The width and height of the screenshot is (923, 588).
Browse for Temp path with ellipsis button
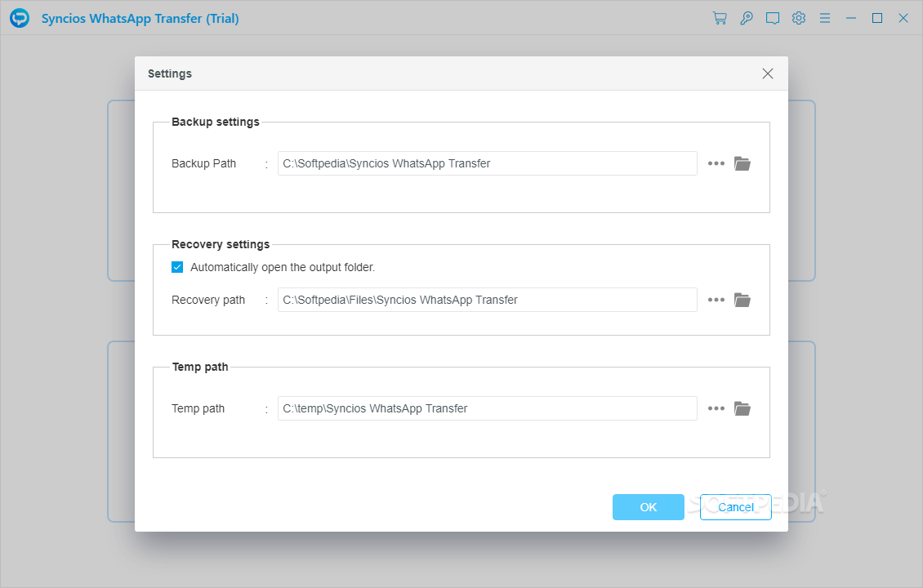716,408
